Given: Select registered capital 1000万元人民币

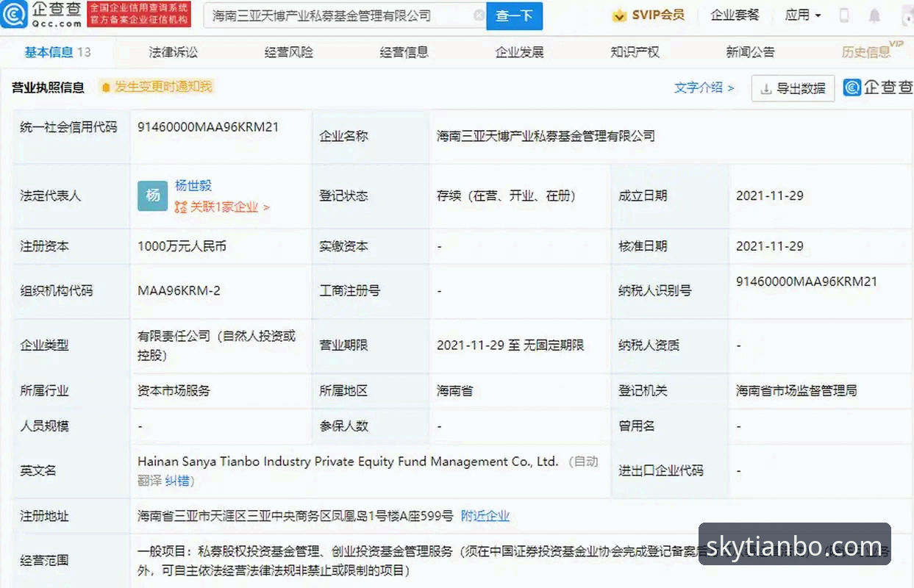Looking at the screenshot, I should point(182,246).
